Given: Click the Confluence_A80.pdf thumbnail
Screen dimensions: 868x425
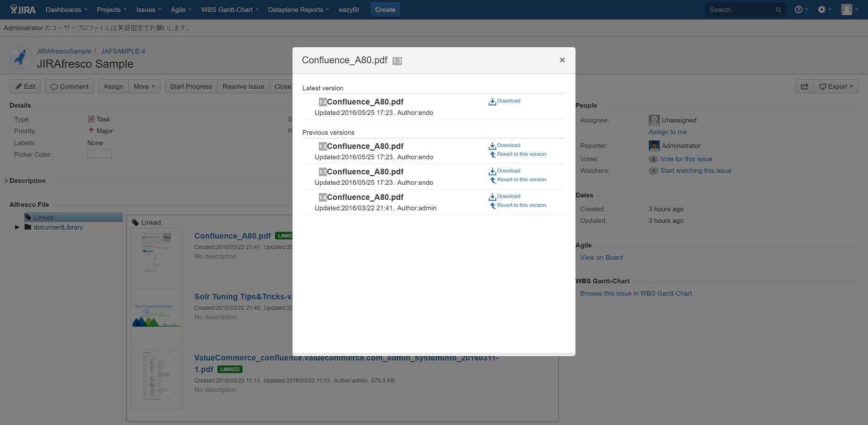Looking at the screenshot, I should point(156,258).
